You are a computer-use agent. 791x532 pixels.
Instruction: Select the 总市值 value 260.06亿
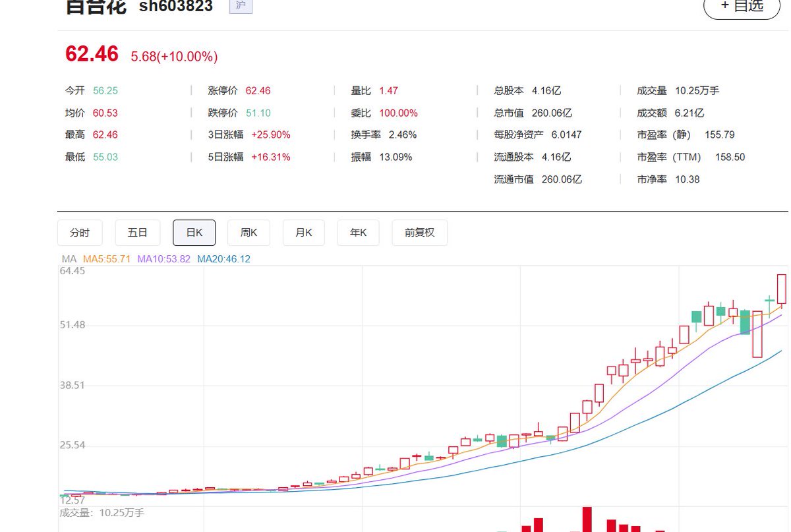click(x=552, y=113)
